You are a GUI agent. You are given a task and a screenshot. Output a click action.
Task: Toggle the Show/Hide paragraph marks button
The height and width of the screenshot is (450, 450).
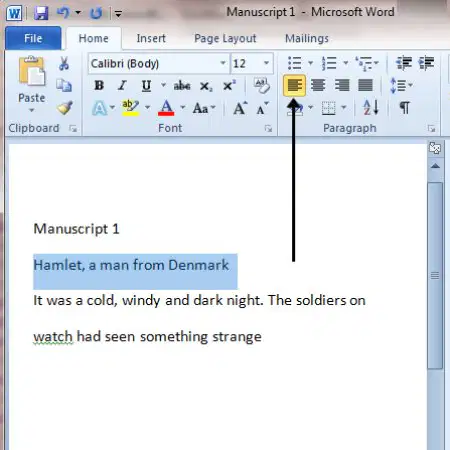404,107
